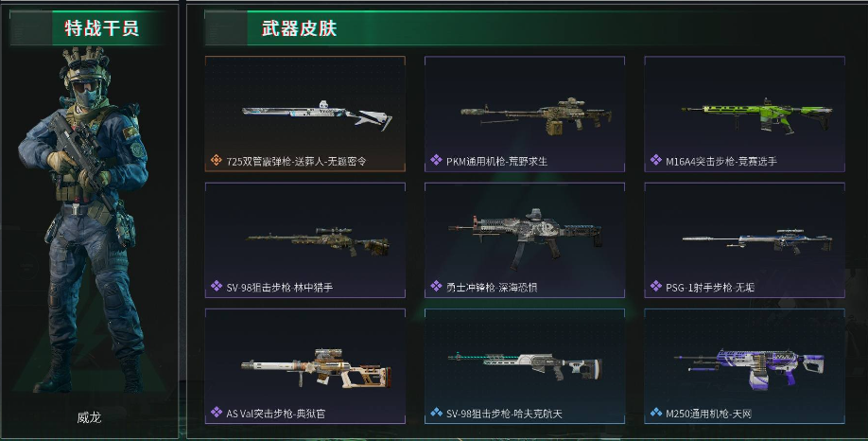This screenshot has width=868, height=441.
Task: Click the purple rarity icon beside PSG-1射手步枪
Action: pos(656,287)
